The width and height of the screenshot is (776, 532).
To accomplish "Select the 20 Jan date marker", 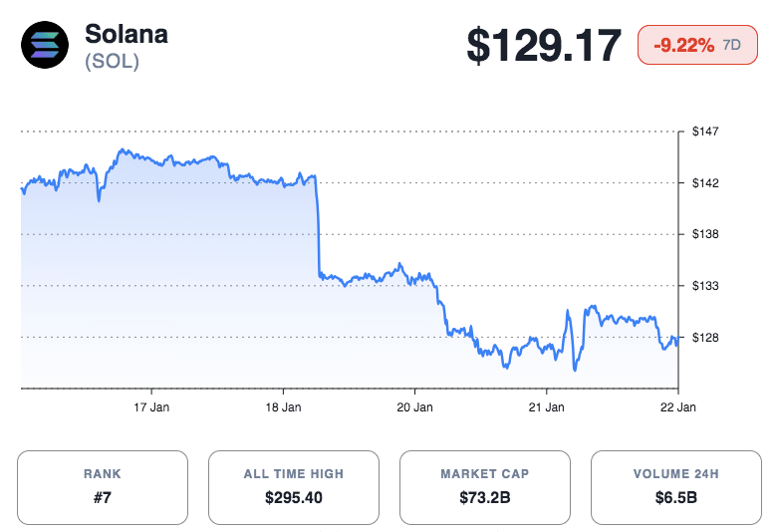I will [x=414, y=406].
